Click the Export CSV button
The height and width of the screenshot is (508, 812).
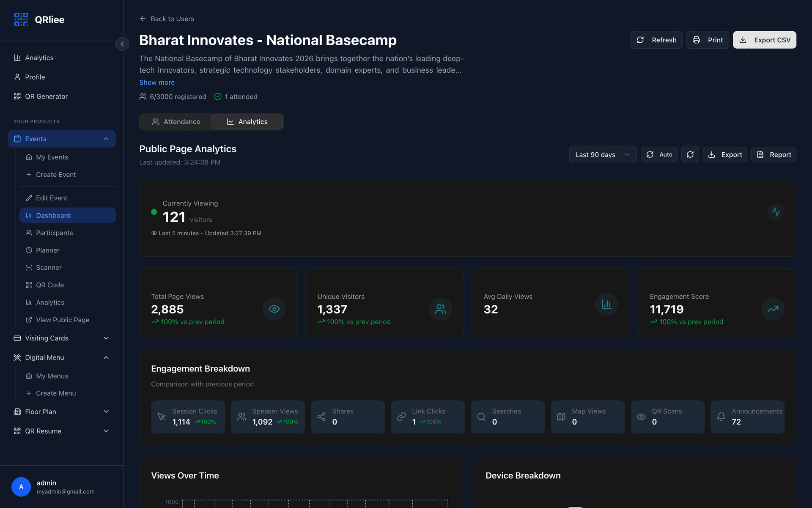tap(764, 40)
